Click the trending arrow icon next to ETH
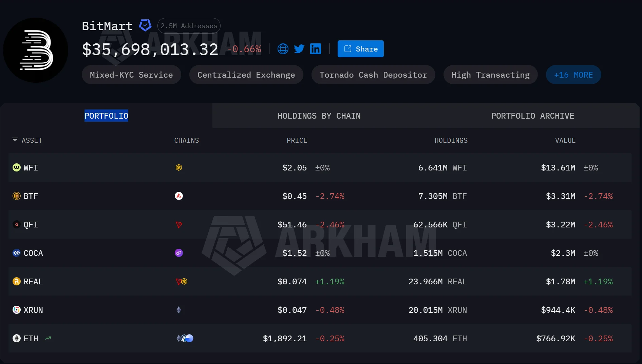 [48, 338]
